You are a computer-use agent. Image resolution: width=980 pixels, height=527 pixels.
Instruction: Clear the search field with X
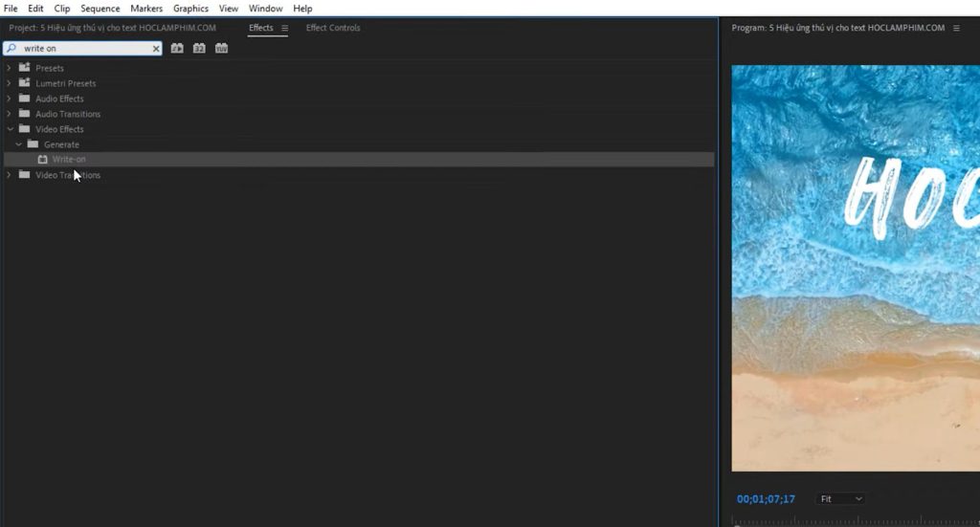(x=156, y=49)
